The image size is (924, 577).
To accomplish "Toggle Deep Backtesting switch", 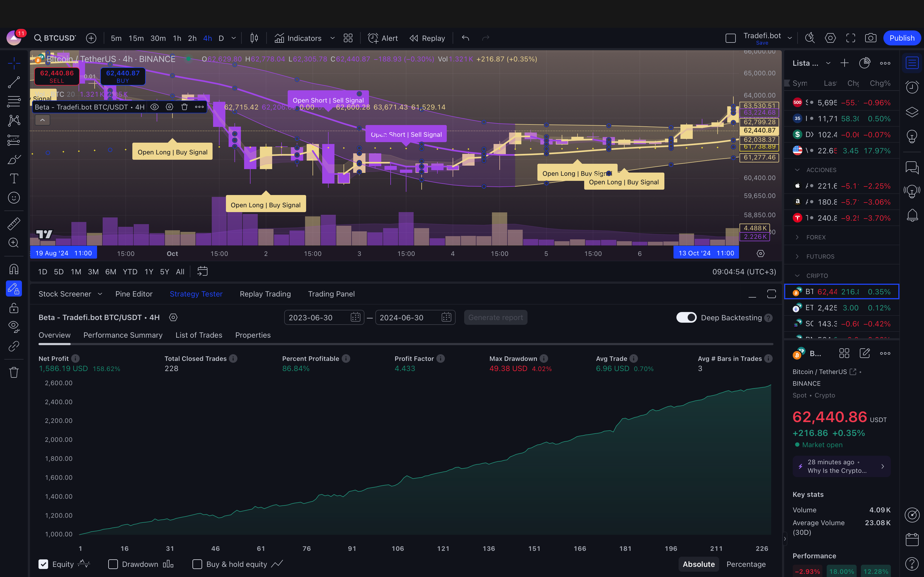I will (686, 318).
